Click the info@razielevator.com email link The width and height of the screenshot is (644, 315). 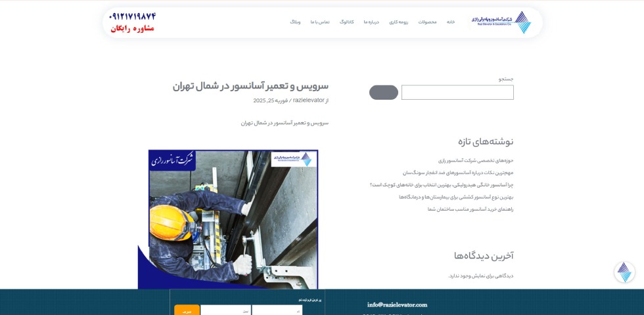397,304
